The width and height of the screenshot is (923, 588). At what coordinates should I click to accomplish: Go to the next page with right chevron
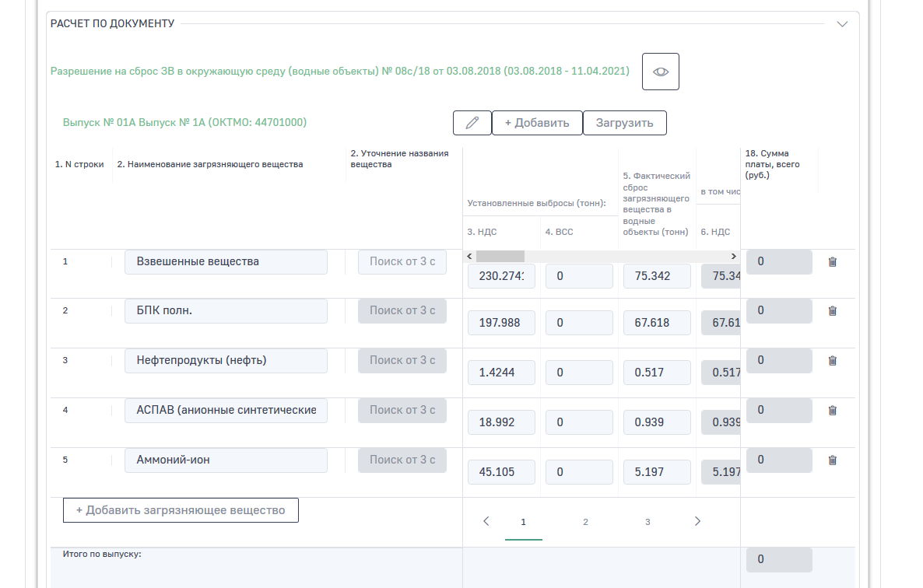click(697, 521)
